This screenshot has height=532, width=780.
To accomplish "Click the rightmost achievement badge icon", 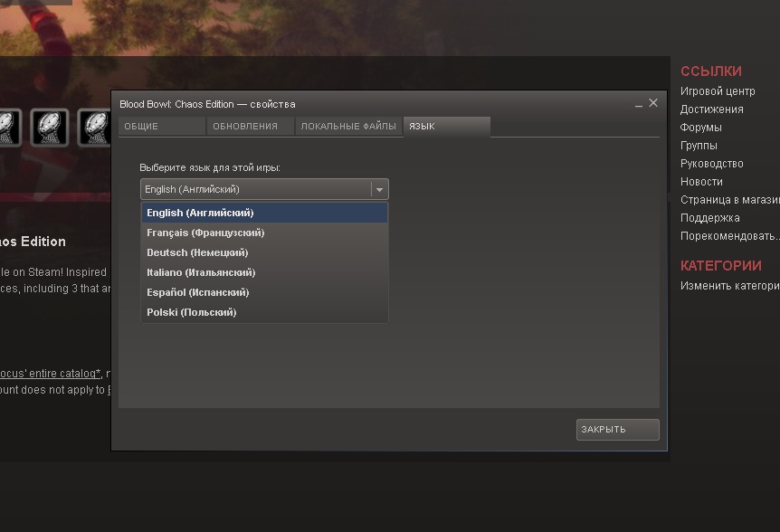I will [94, 128].
